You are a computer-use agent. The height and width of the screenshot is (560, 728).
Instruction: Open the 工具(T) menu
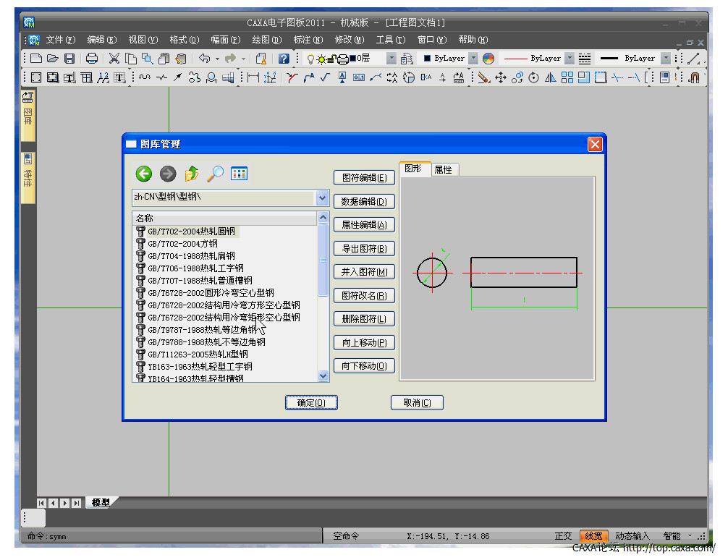pos(391,40)
